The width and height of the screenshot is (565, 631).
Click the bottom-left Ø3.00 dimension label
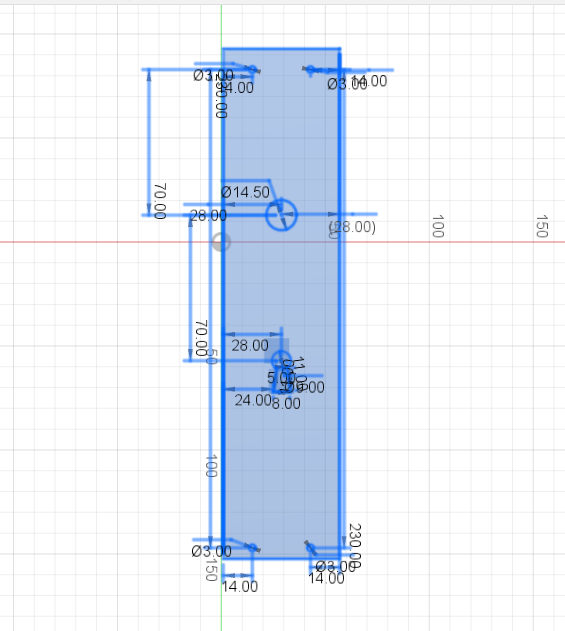(x=212, y=551)
